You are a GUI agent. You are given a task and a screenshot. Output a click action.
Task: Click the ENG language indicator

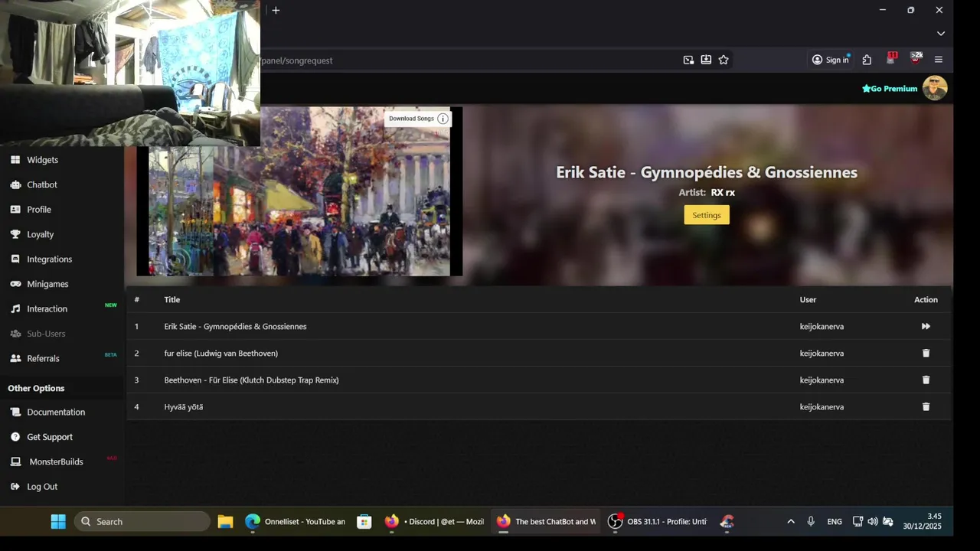click(835, 521)
